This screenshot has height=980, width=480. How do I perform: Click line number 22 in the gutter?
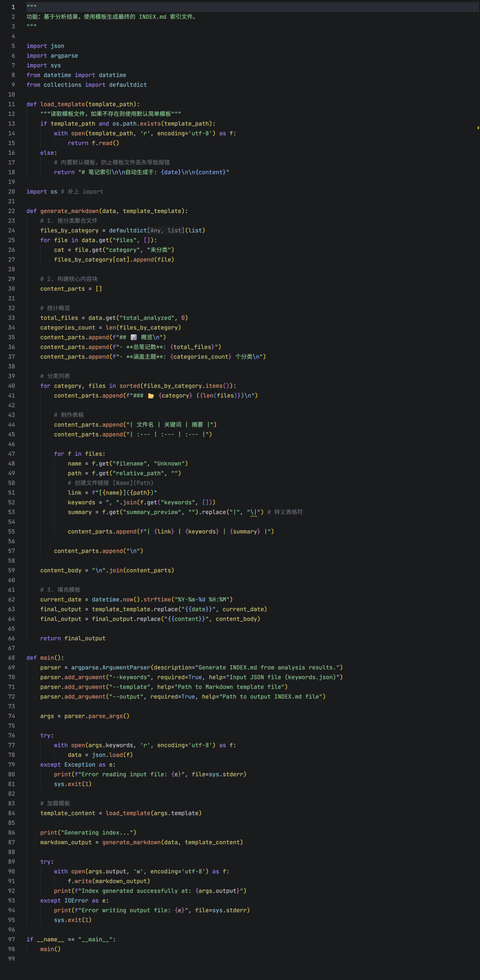point(12,211)
